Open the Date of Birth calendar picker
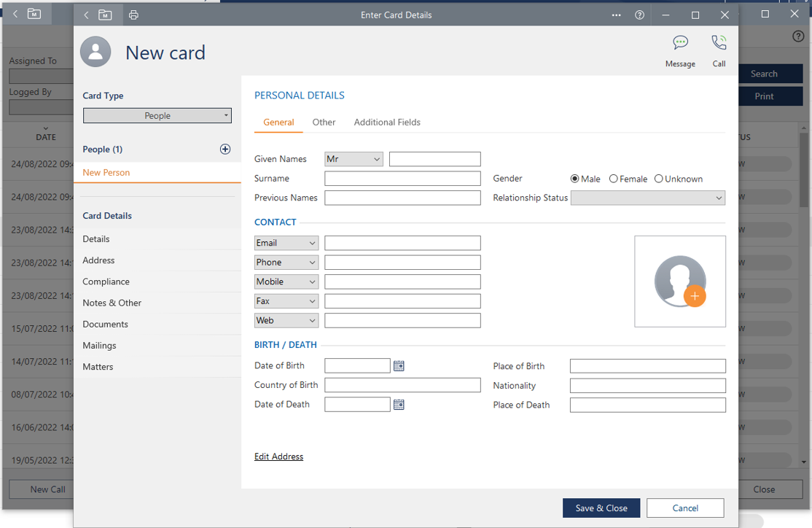Viewport: 812px width, 528px height. [399, 366]
